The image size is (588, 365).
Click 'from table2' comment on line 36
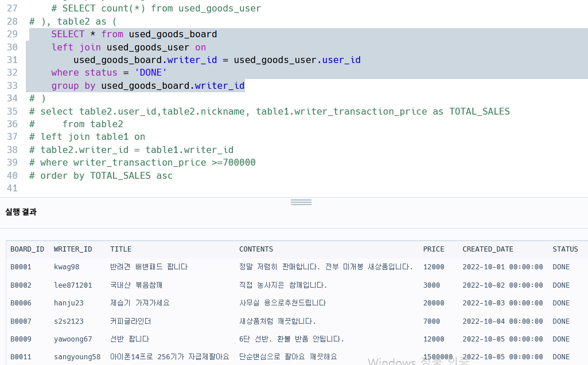click(92, 124)
